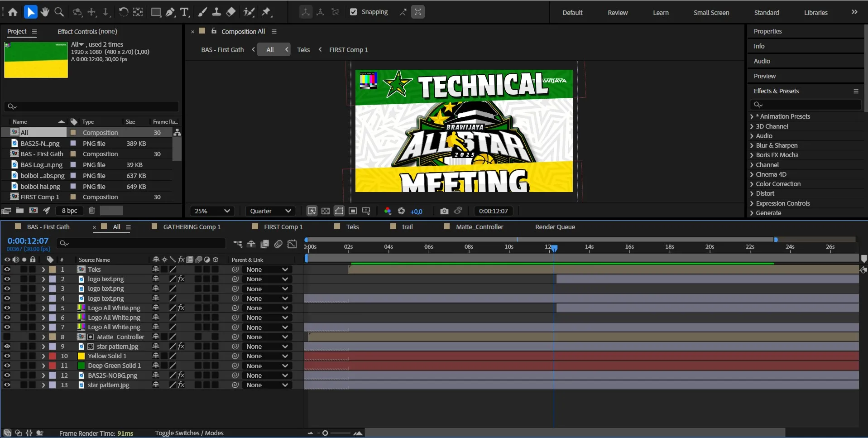This screenshot has height=438, width=868.
Task: Choose the Hand tool
Action: (x=45, y=12)
